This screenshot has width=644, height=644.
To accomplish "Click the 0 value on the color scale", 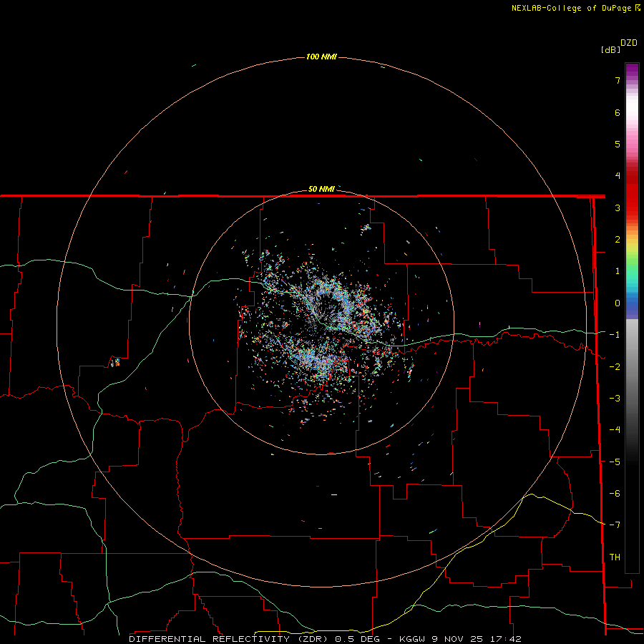I will [x=618, y=303].
